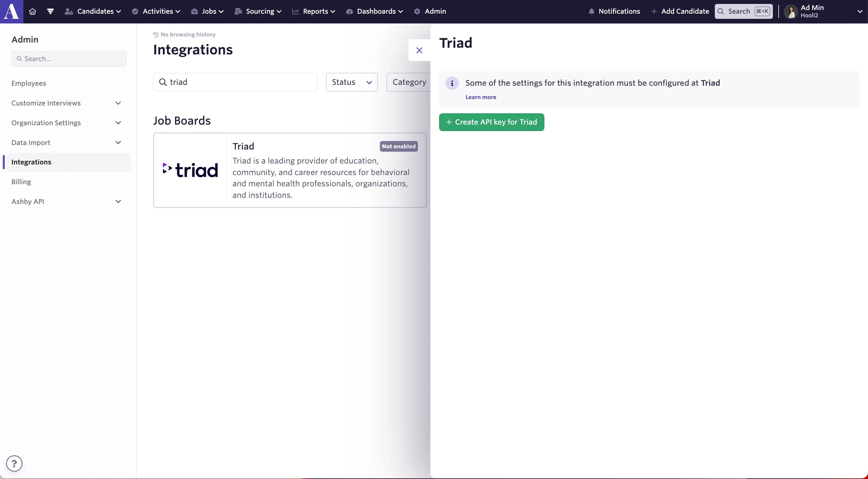This screenshot has width=868, height=479.
Task: Open the Sourcing menu
Action: [x=258, y=12]
